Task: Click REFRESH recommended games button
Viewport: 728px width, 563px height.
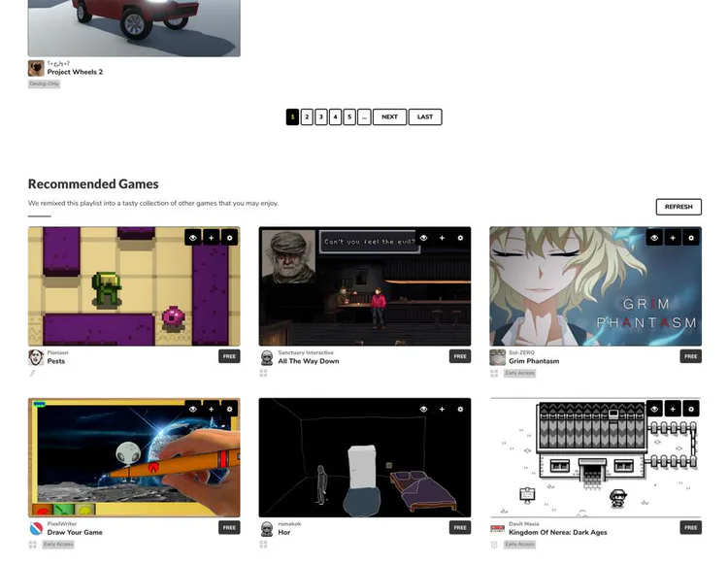Action: pos(678,207)
